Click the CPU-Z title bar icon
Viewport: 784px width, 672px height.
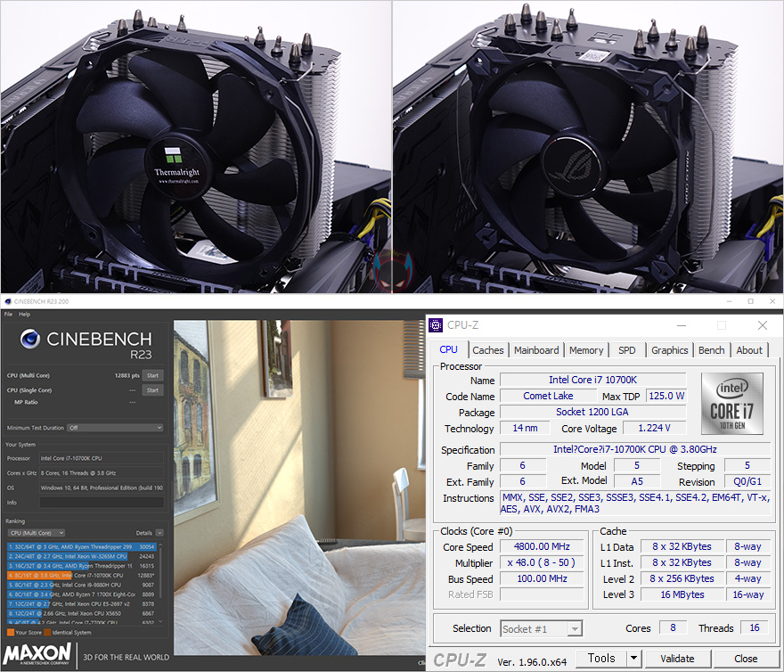(436, 325)
